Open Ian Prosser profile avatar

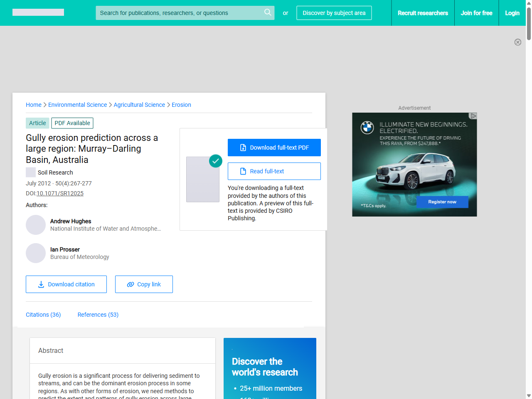pyautogui.click(x=36, y=253)
